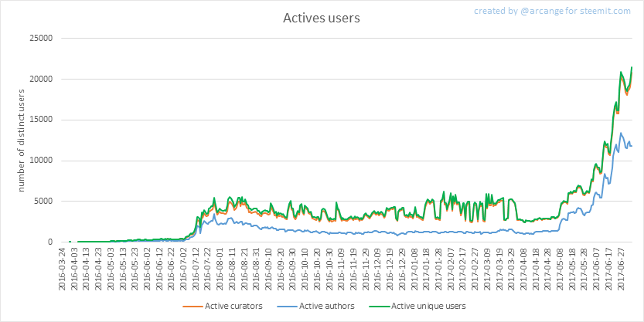Screen dimensions: 644x322
Task: Toggle the Active curators legend label
Action: pyautogui.click(x=233, y=307)
